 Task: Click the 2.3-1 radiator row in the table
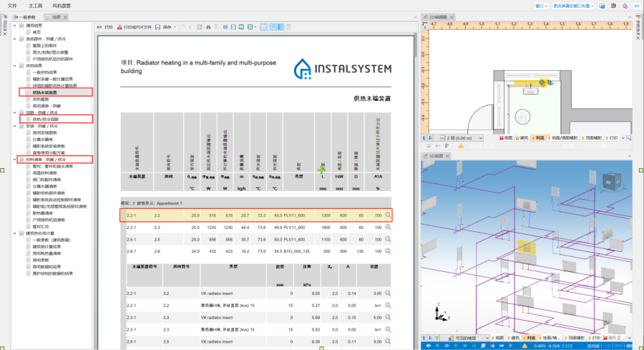pos(256,227)
